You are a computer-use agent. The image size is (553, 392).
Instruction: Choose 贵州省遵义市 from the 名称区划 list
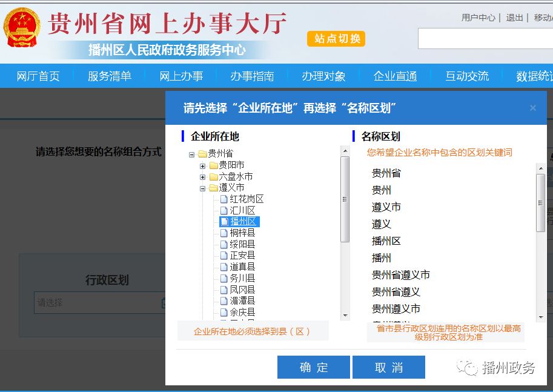pos(400,275)
